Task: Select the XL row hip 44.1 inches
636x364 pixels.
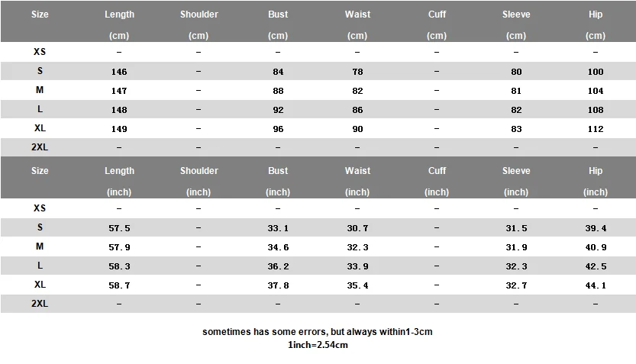Action: 596,285
